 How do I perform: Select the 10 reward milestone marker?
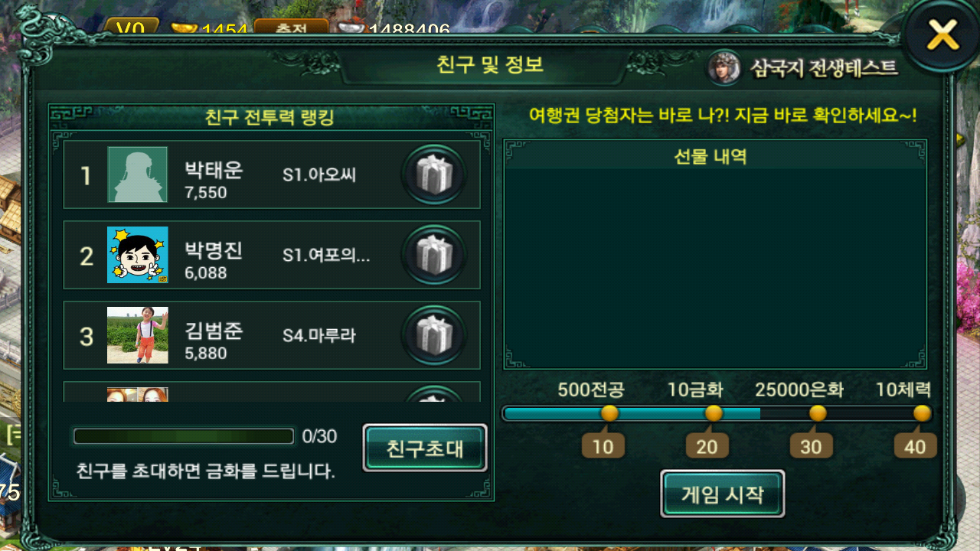point(603,446)
